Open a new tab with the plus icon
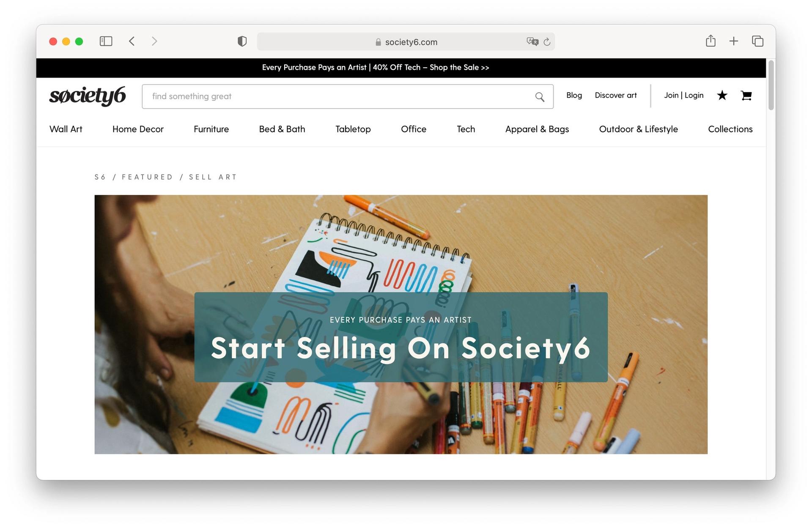The width and height of the screenshot is (812, 528). (734, 41)
